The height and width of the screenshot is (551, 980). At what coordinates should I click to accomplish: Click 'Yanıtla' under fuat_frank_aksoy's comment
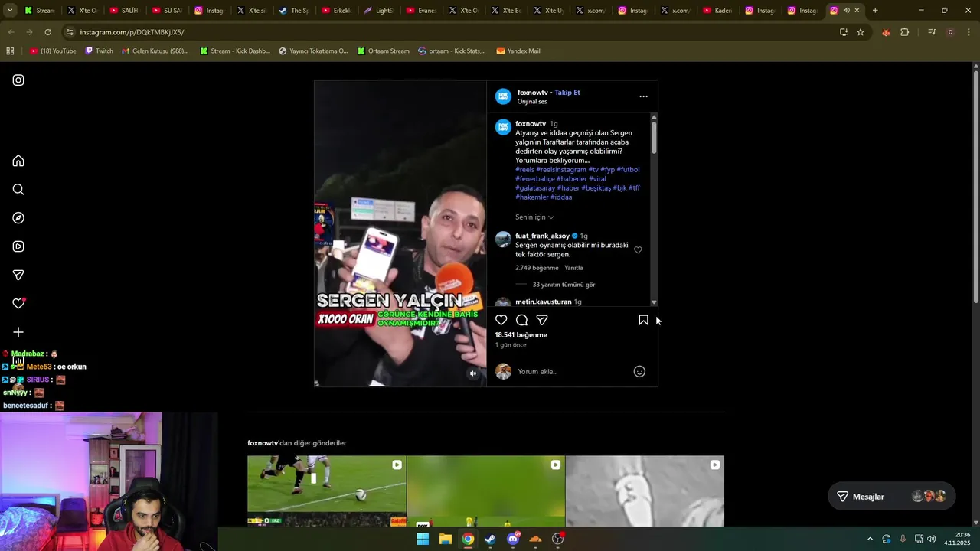tap(573, 268)
